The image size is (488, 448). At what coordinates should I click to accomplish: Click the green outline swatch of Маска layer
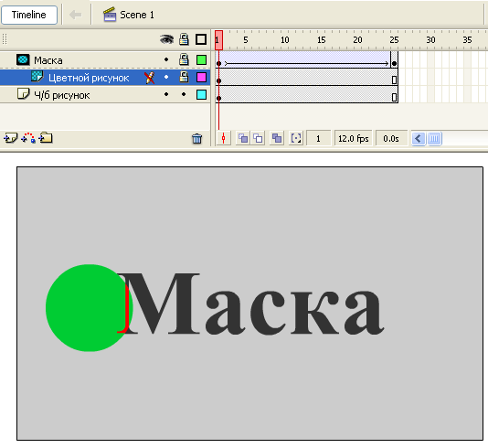(x=201, y=59)
